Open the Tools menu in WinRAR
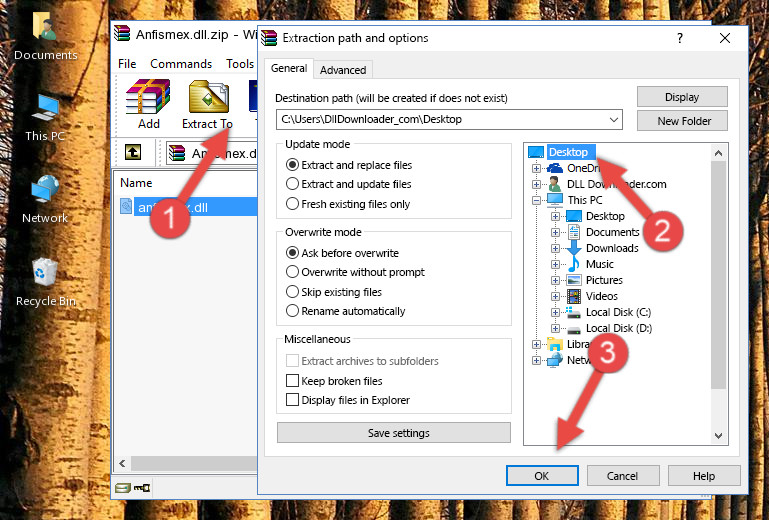Viewport: 769px width, 520px height. coord(240,64)
